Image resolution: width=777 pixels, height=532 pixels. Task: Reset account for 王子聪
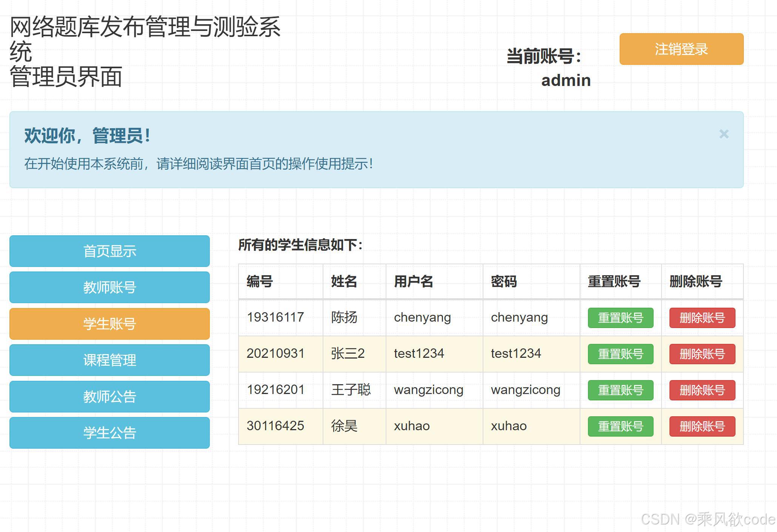click(x=620, y=390)
